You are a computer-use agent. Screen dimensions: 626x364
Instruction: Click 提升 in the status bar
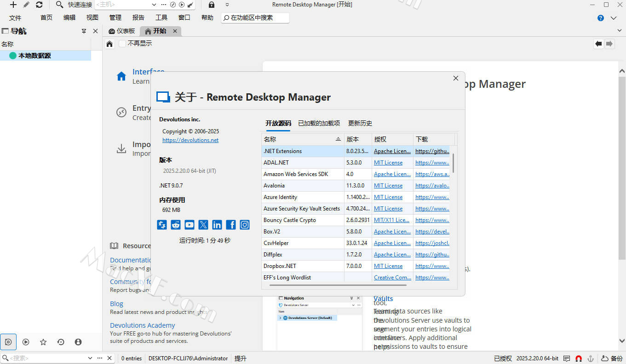point(241,358)
